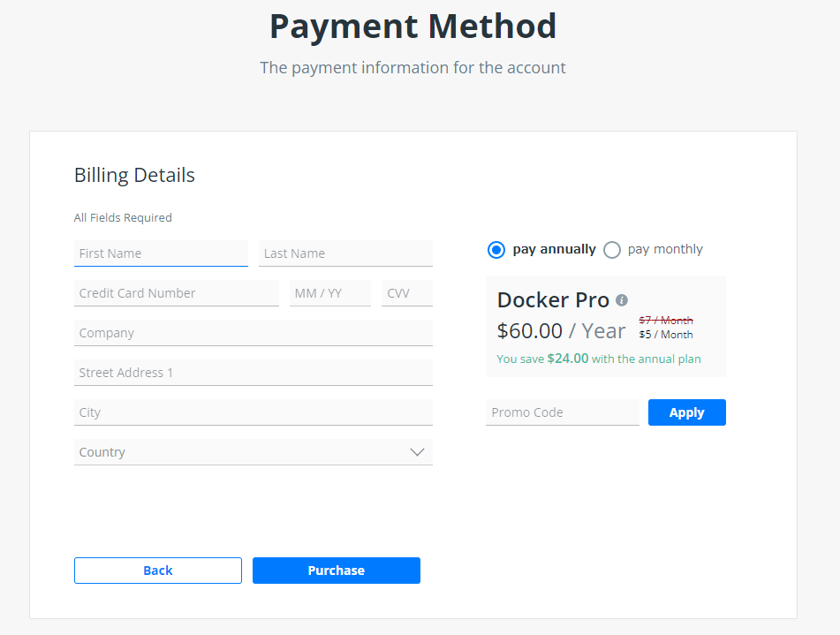Select the pay annually radio button
The height and width of the screenshot is (635, 840).
(496, 250)
